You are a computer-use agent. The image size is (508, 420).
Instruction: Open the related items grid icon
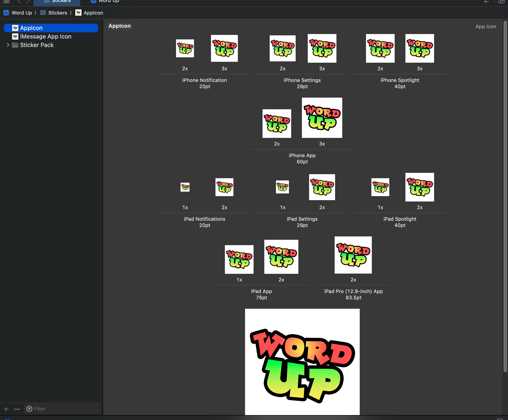tap(6, 2)
